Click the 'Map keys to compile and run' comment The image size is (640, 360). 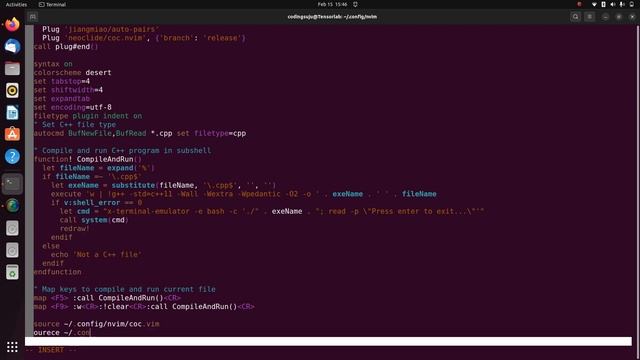(x=124, y=289)
